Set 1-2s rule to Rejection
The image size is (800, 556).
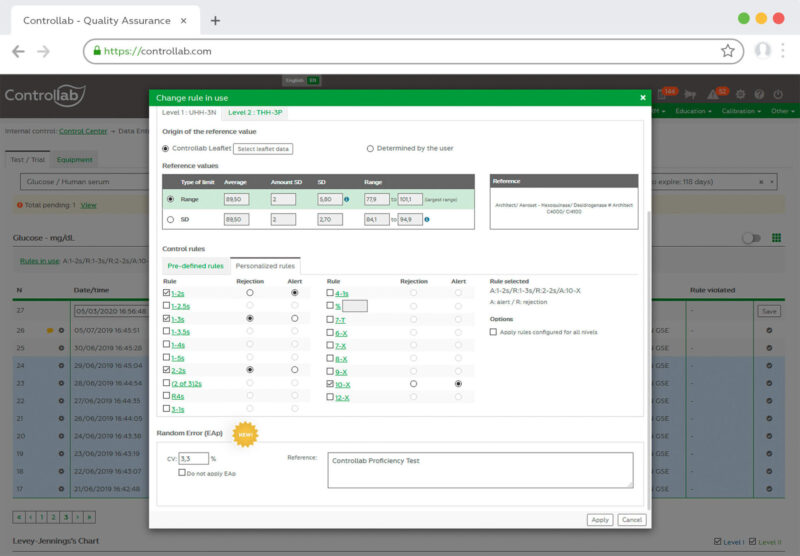[249, 293]
